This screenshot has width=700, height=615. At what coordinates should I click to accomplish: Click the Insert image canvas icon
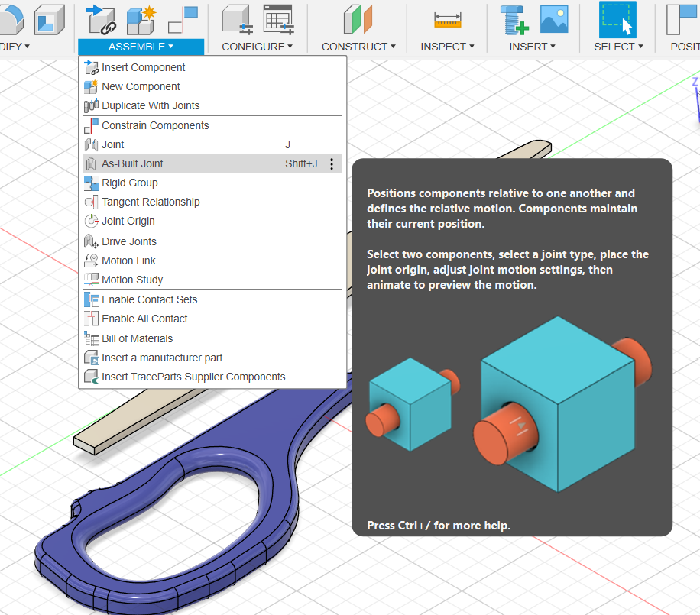click(554, 20)
